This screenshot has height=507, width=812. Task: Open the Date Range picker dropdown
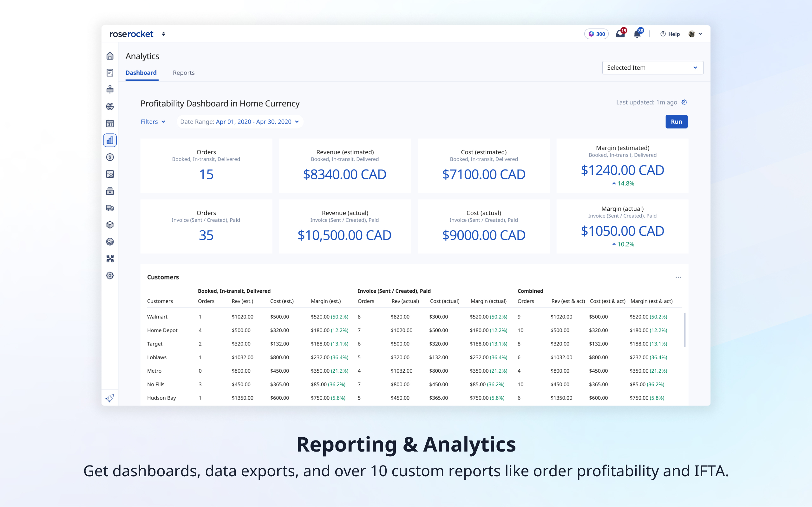(239, 122)
